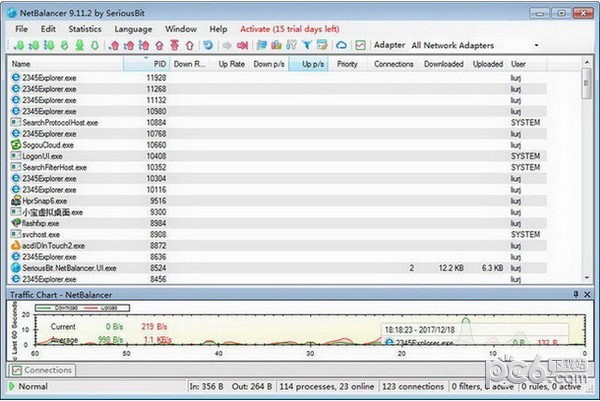Image resolution: width=600 pixels, height=401 pixels.
Task: Set high download priority (green arrow, three dots)
Action: click(49, 46)
